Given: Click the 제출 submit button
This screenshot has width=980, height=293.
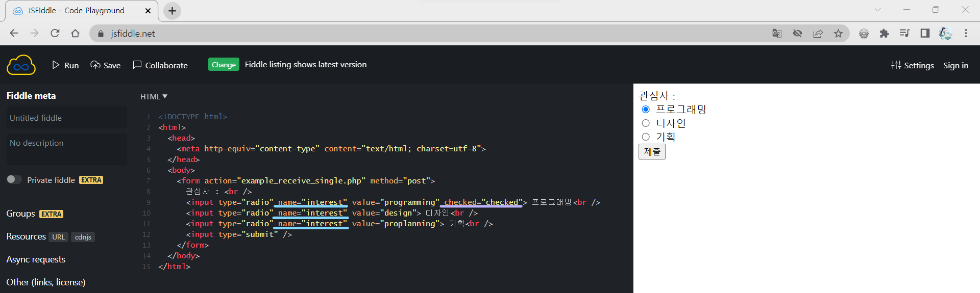Looking at the screenshot, I should click(652, 152).
